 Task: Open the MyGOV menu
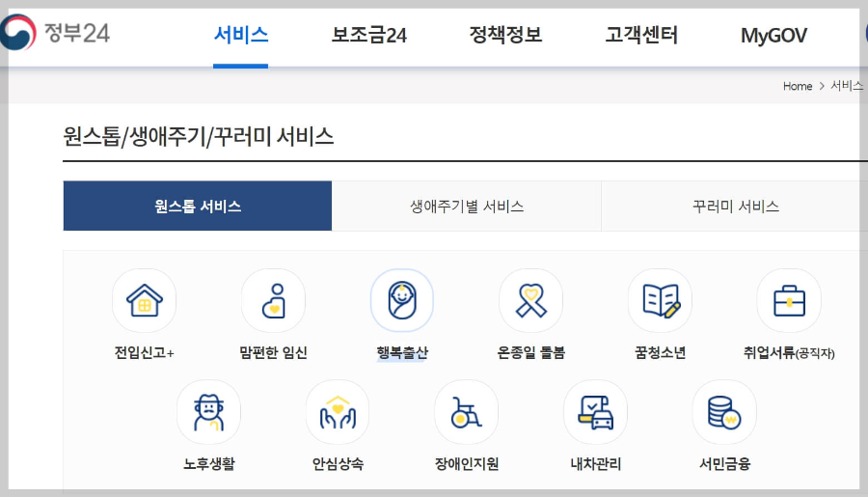773,36
